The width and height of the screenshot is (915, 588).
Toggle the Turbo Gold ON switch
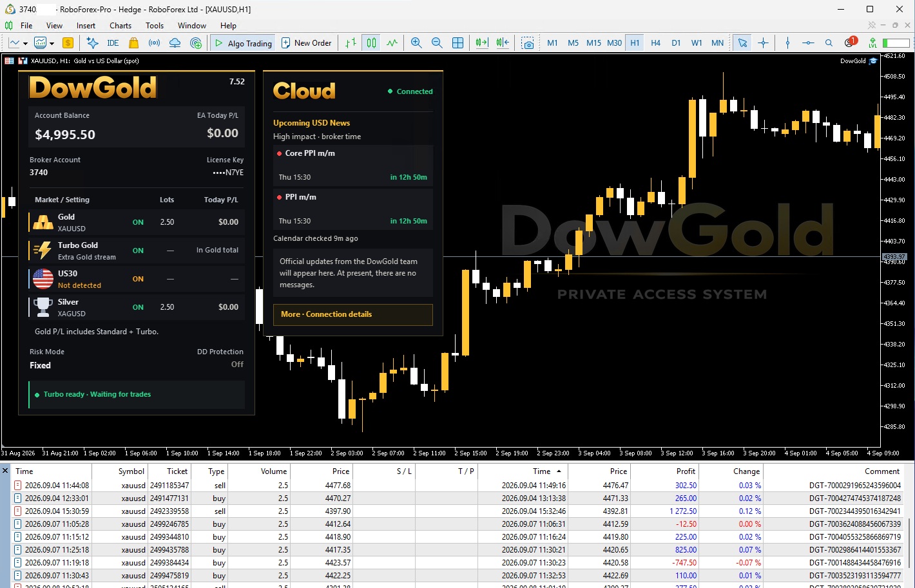pos(138,251)
